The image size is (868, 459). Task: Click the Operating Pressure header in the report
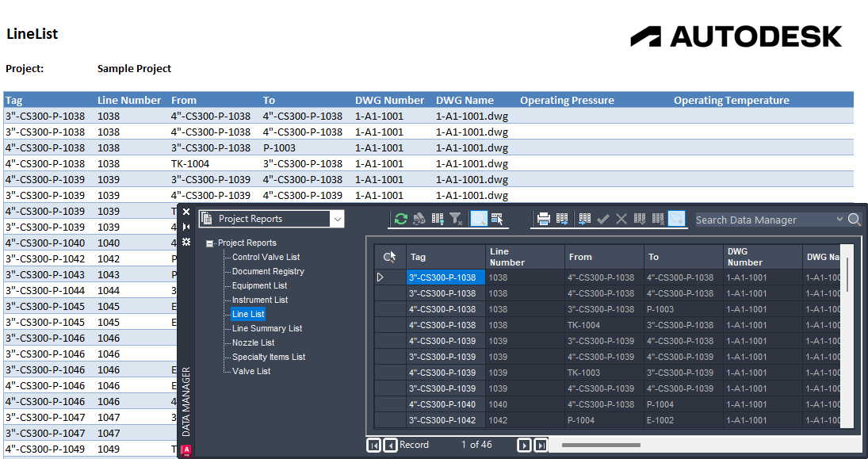pos(567,100)
